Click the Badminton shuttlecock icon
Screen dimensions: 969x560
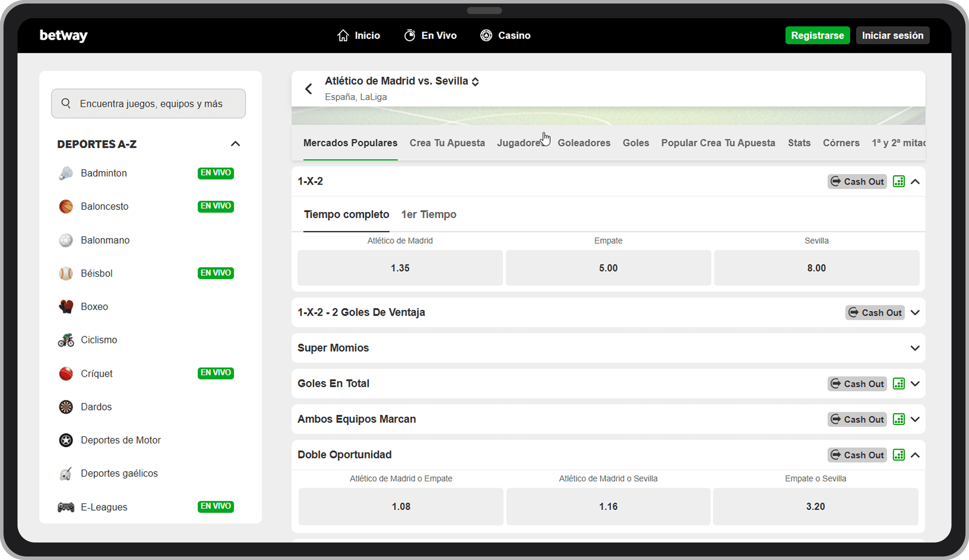pos(66,173)
